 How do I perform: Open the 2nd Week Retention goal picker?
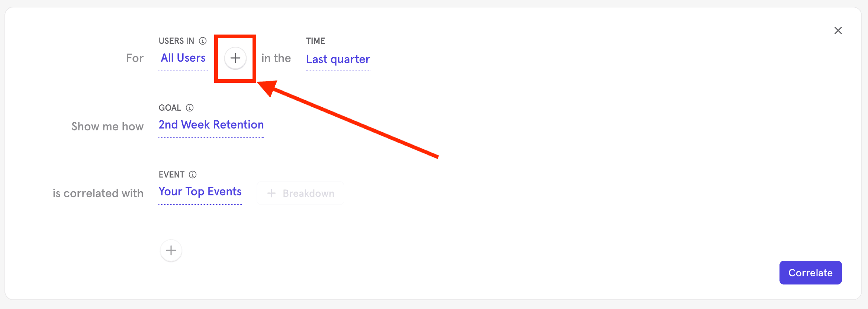coord(211,125)
